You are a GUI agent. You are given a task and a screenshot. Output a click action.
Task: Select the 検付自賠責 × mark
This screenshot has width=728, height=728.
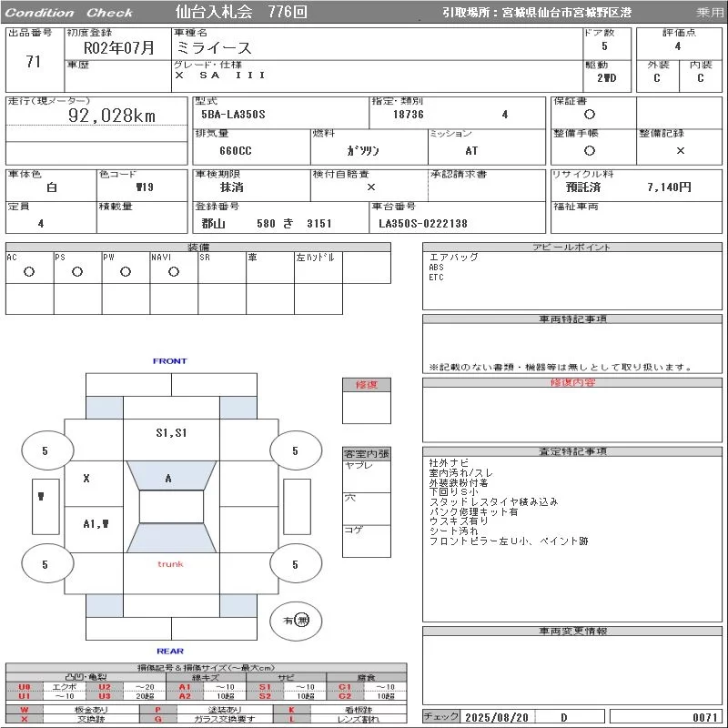[370, 187]
